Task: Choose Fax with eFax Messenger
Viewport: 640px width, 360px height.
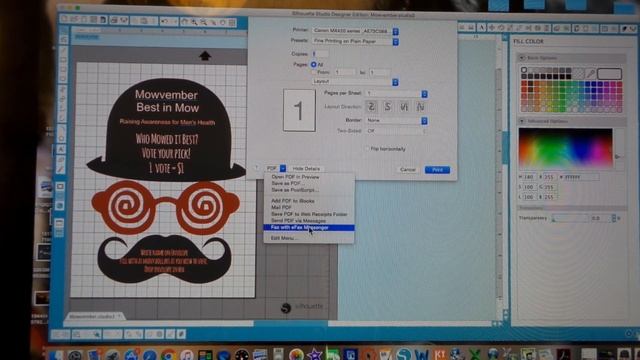Action: point(309,227)
